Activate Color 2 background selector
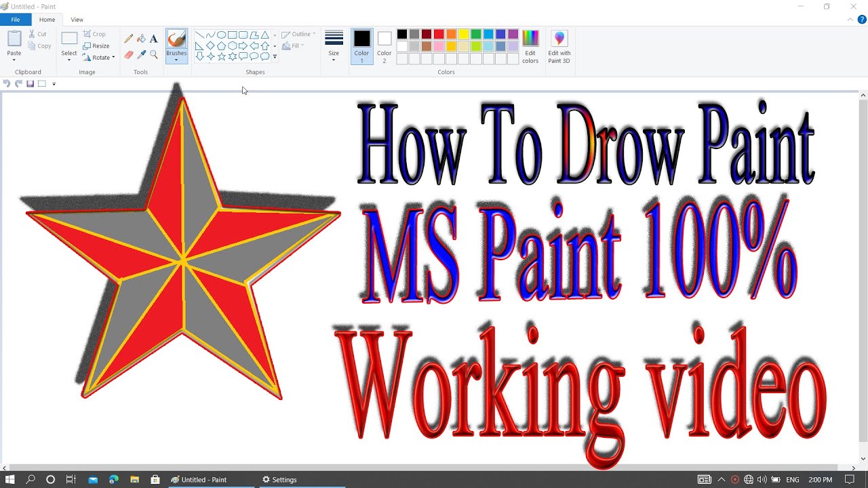Viewport: 868px width, 488px height. [x=384, y=47]
